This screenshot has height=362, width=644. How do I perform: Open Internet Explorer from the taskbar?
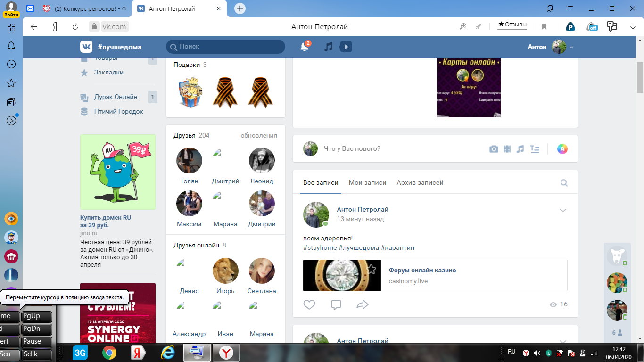(168, 352)
